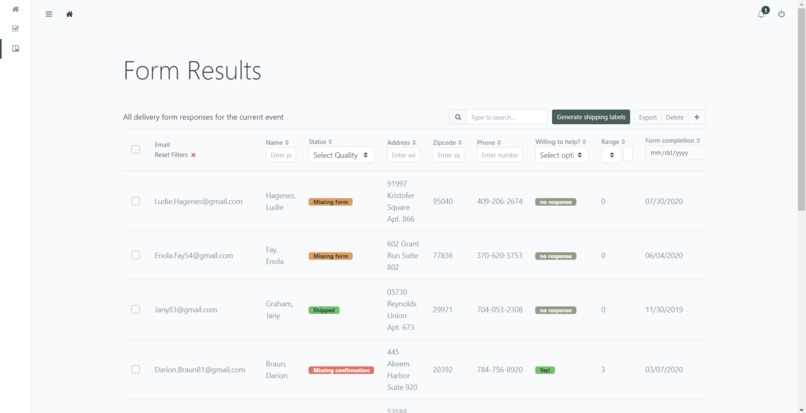Click the plus icon next to Delete
This screenshot has height=413, width=806.
[697, 117]
